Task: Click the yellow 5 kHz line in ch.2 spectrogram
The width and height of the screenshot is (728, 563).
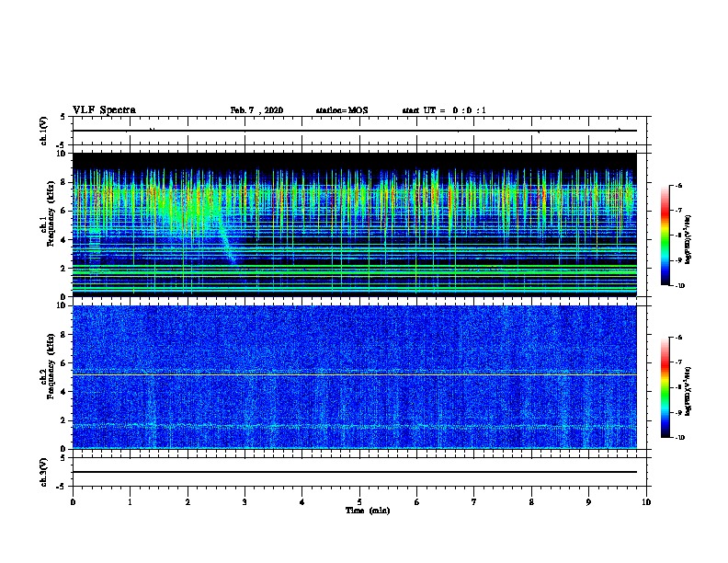Action: tap(355, 374)
